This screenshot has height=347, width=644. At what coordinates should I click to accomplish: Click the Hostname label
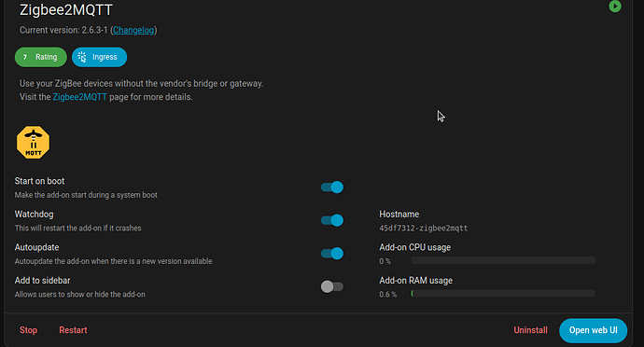pyautogui.click(x=399, y=215)
